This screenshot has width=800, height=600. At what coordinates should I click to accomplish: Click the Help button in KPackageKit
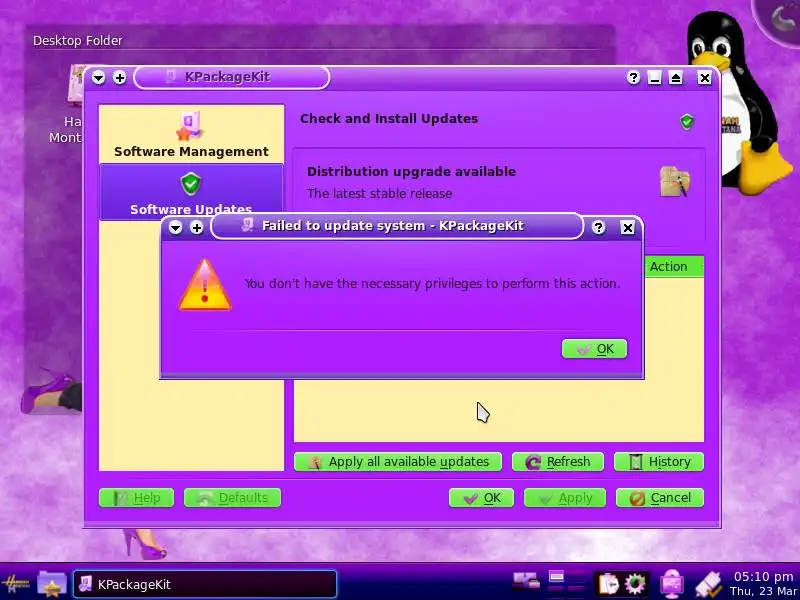pyautogui.click(x=136, y=497)
